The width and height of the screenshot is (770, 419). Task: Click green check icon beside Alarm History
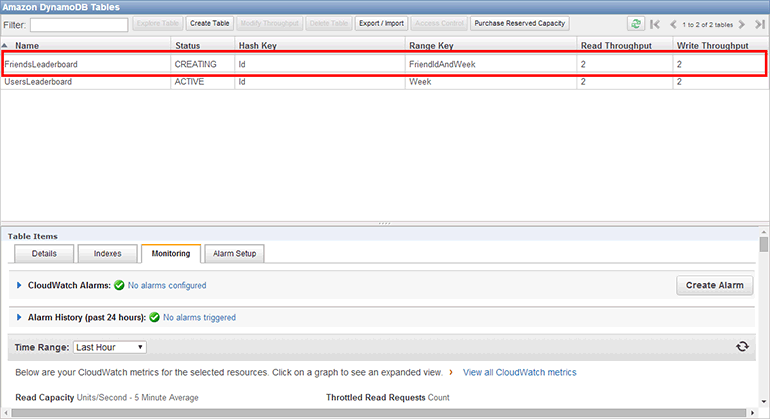tap(154, 317)
